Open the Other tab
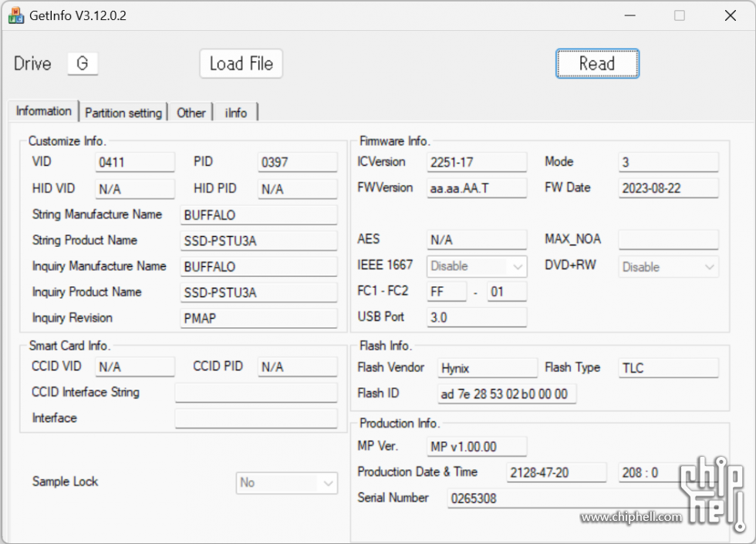Viewport: 756px width, 544px height. click(191, 113)
